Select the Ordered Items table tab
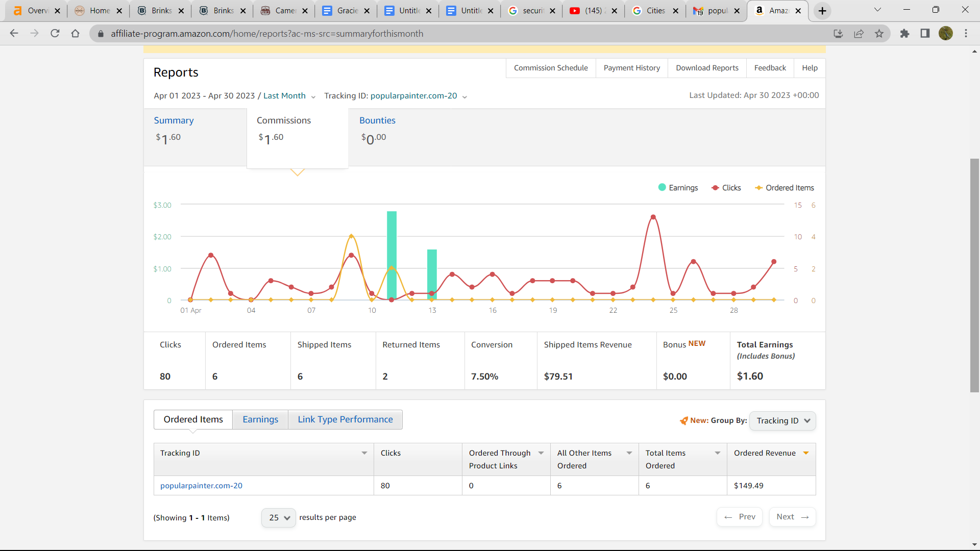Screen dimensions: 980x551 pyautogui.click(x=193, y=419)
